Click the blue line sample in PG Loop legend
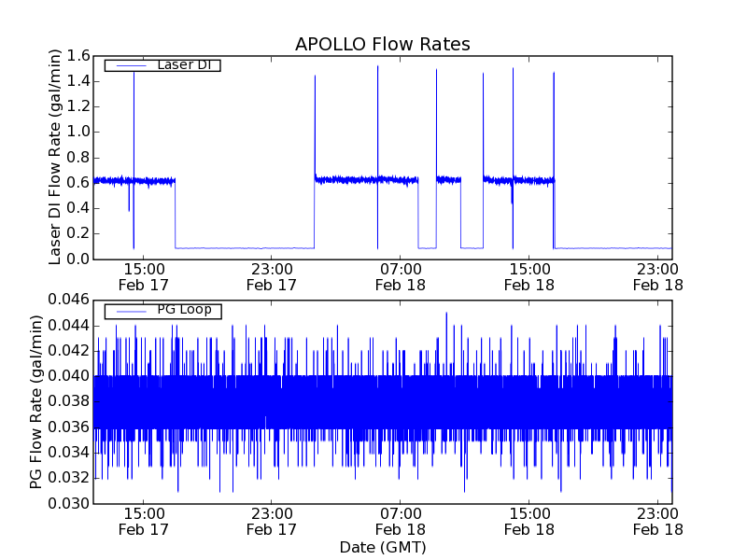 click(x=126, y=310)
